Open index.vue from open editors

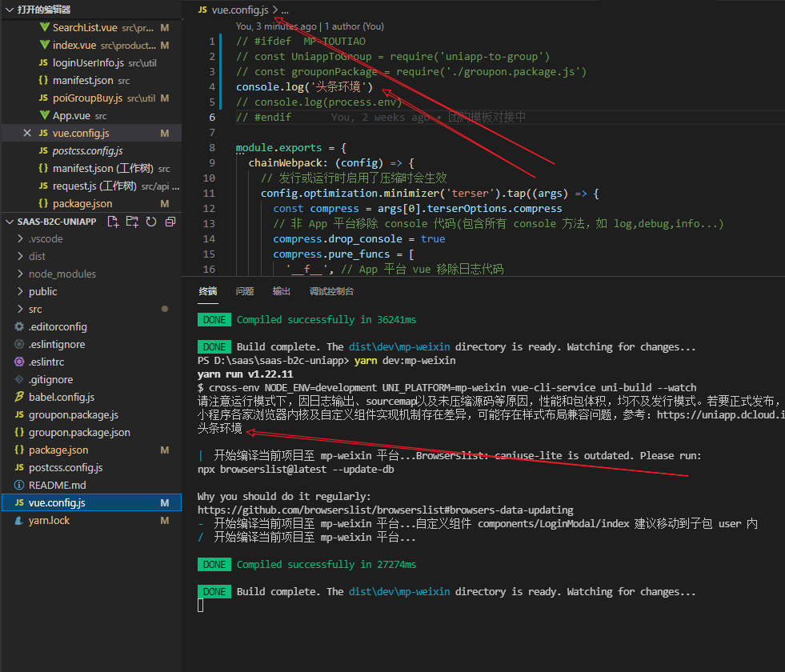coord(91,45)
